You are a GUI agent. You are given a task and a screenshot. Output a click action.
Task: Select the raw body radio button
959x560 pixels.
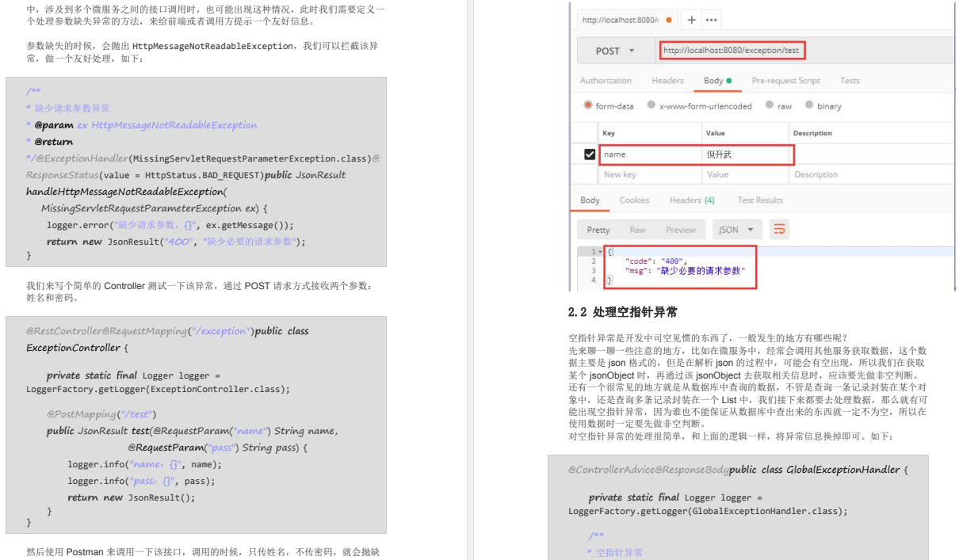click(x=770, y=105)
